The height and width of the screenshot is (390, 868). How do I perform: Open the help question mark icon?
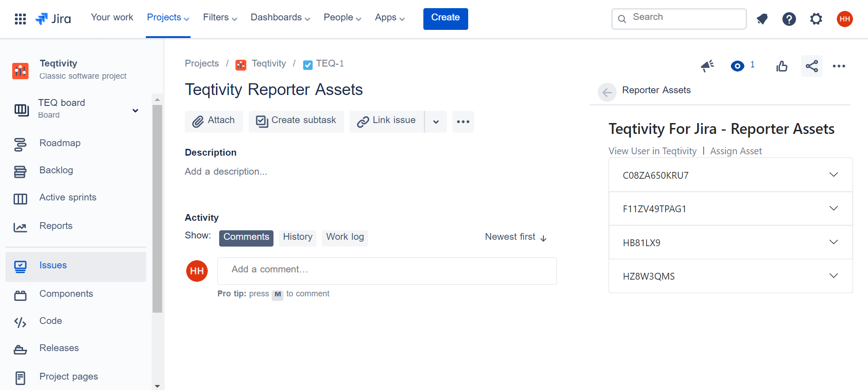click(789, 19)
